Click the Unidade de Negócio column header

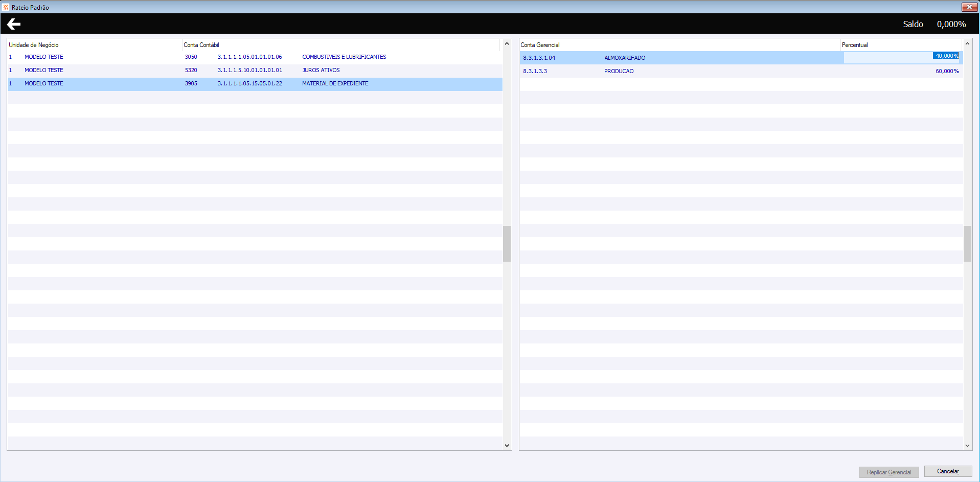pyautogui.click(x=34, y=45)
